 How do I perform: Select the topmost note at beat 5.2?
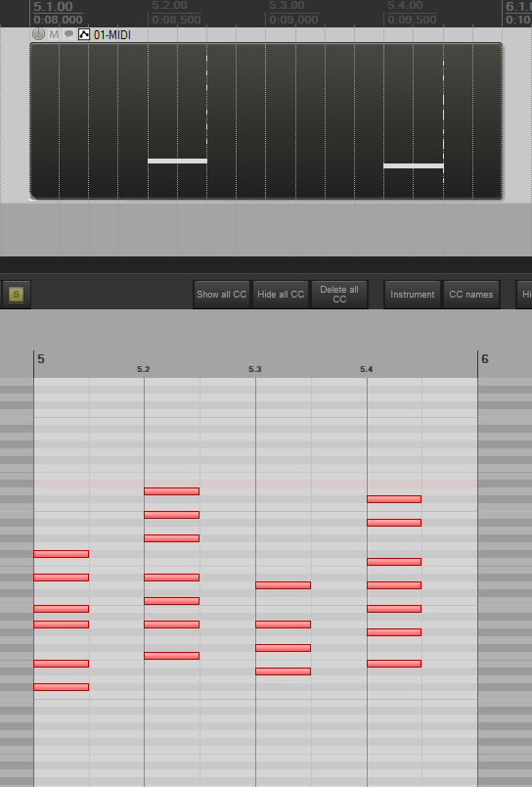(171, 491)
